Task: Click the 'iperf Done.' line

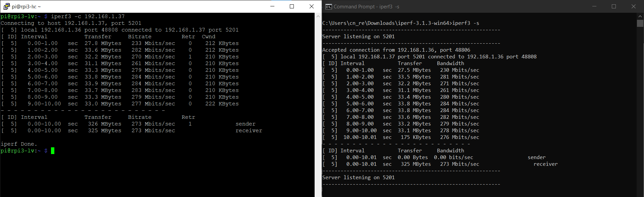Action: 19,144
